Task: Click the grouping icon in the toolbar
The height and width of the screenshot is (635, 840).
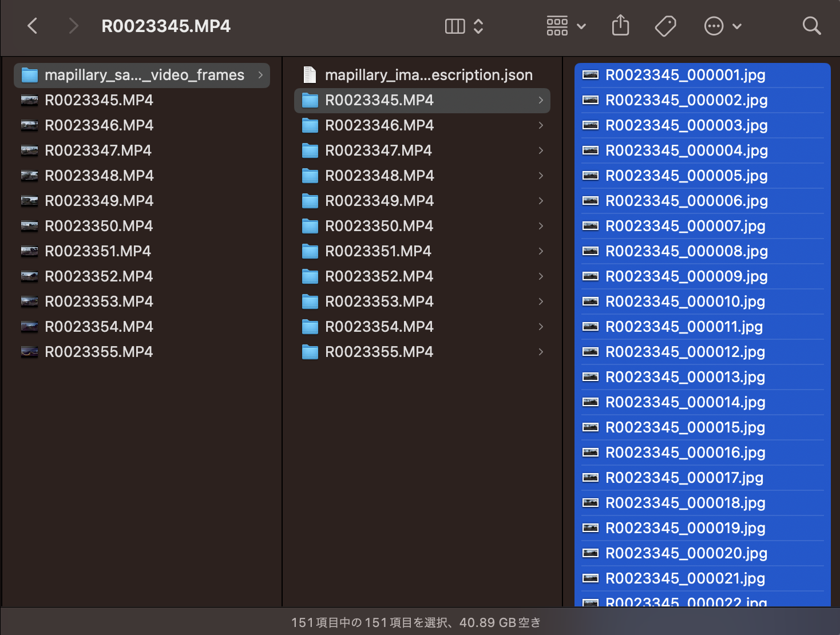Action: [556, 25]
